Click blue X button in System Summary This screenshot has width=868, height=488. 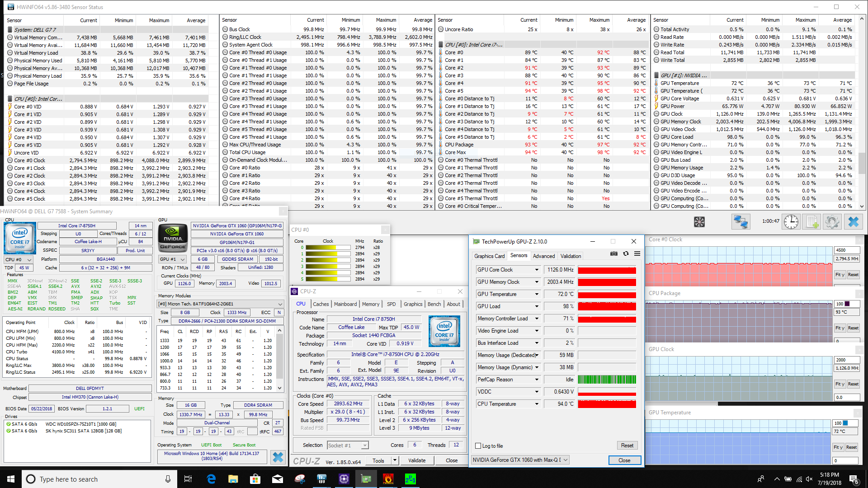278,457
